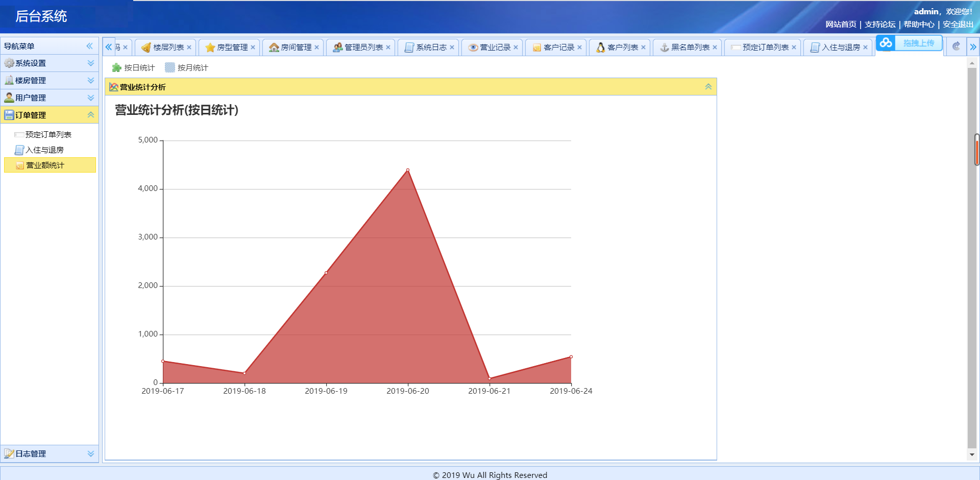Collapse the 营业统计分析 panel
The image size is (980, 480).
pos(708,87)
